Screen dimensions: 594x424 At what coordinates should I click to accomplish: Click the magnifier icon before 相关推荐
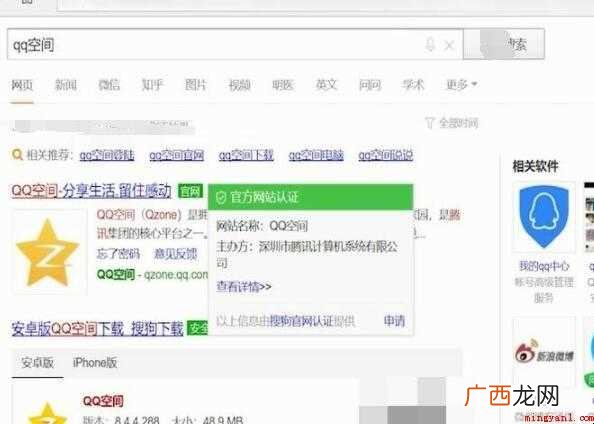[x=17, y=155]
